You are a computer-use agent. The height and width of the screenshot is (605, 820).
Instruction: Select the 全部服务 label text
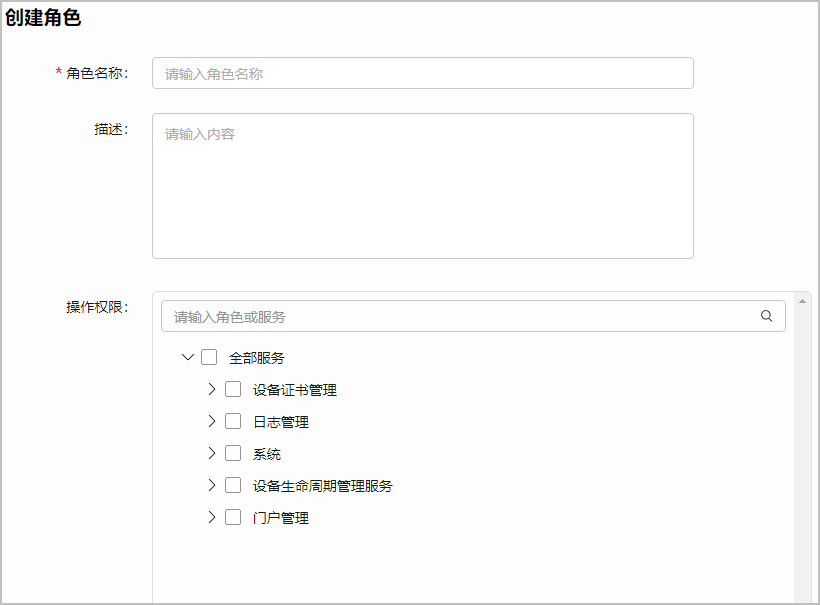pyautogui.click(x=257, y=358)
